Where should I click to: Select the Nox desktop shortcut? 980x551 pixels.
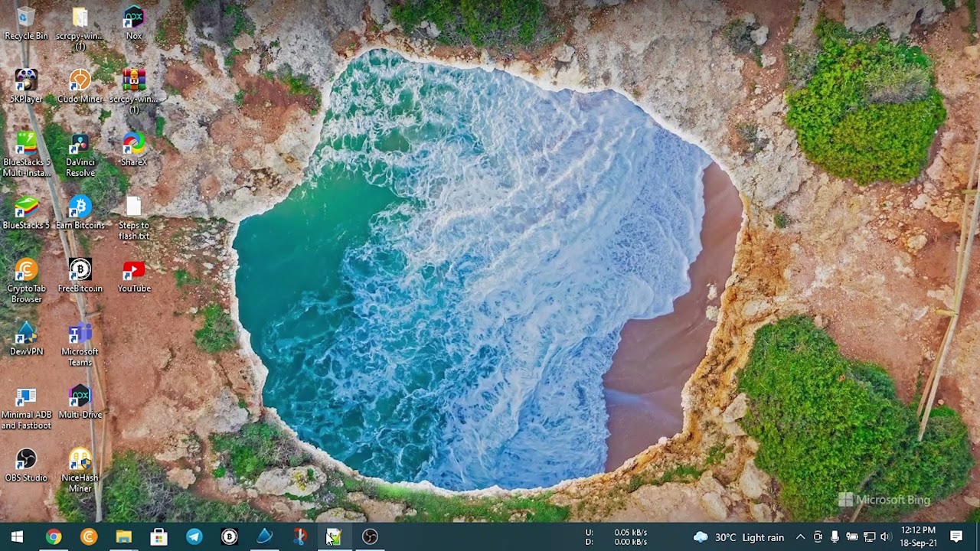coord(134,18)
